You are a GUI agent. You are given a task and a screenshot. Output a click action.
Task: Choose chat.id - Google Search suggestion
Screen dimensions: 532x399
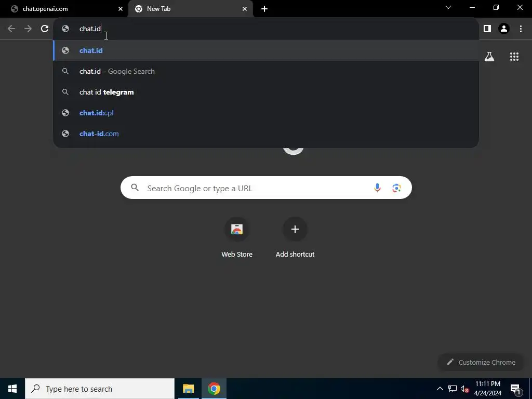[x=267, y=71]
